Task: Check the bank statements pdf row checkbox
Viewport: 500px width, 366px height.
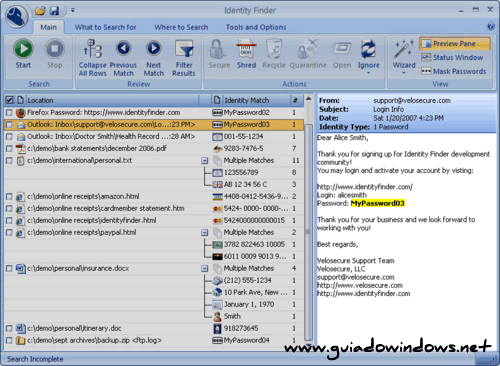Action: [9, 149]
